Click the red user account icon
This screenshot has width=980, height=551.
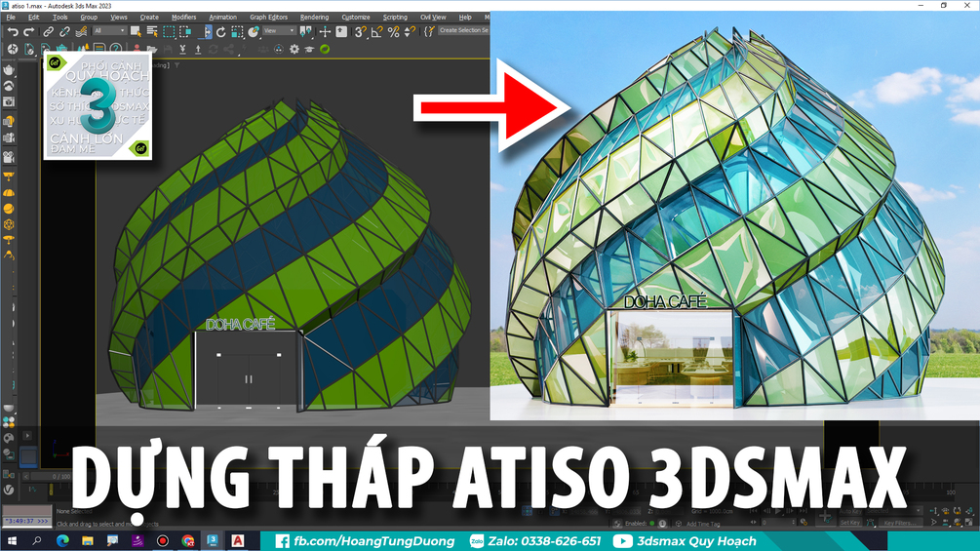coord(137,49)
